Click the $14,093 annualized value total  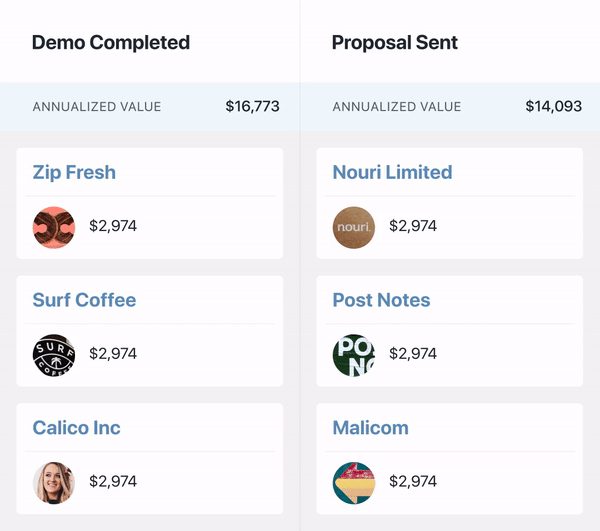pos(553,106)
